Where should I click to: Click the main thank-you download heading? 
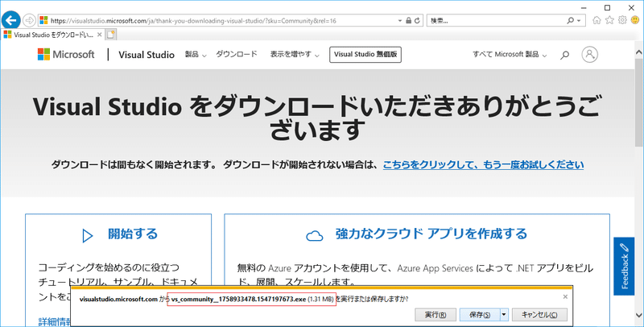316,117
